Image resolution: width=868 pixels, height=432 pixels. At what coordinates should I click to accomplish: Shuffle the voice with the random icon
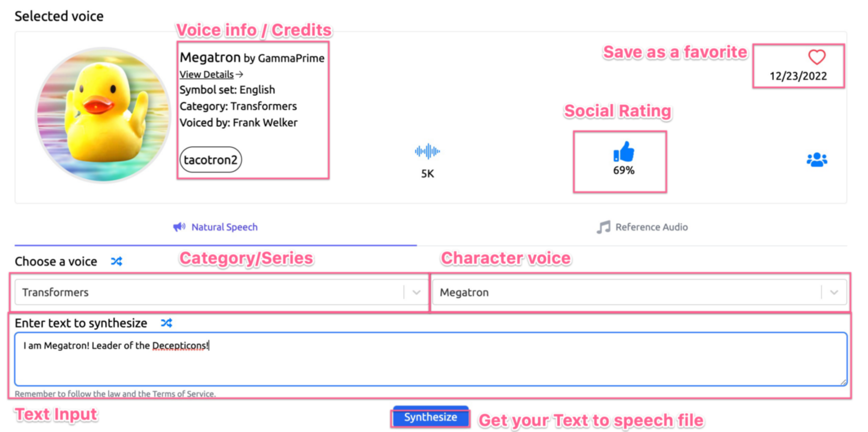click(116, 261)
